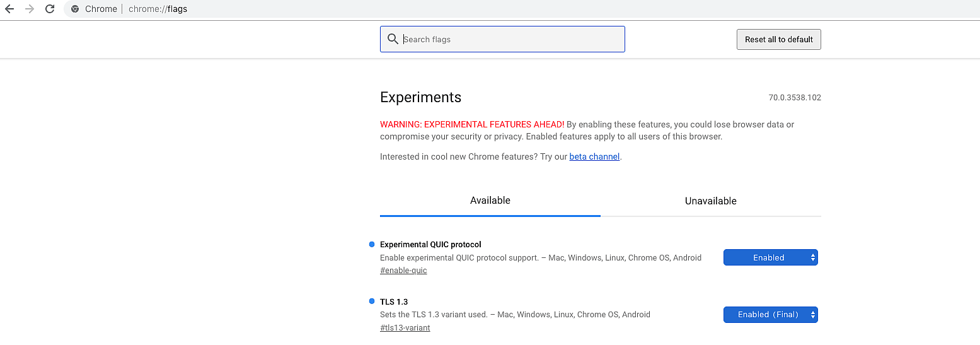
Task: Click blue dot beside TLS 1.3
Action: (372, 301)
